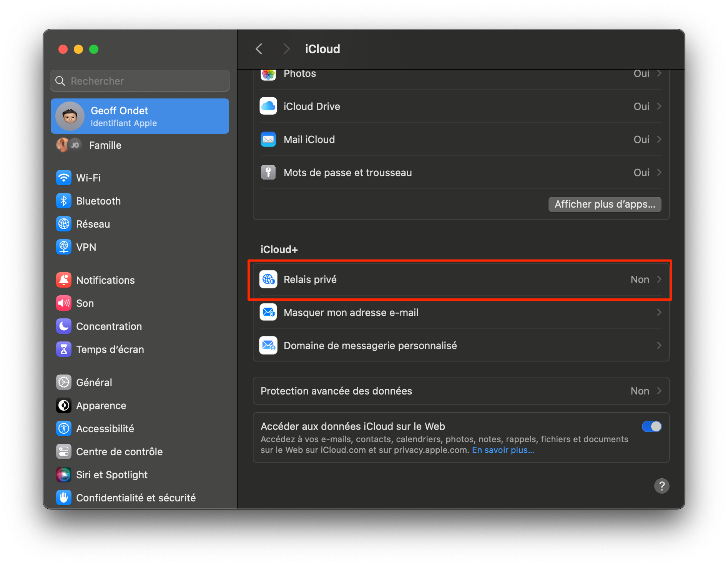Click the Wi-Fi icon in sidebar

click(x=64, y=178)
